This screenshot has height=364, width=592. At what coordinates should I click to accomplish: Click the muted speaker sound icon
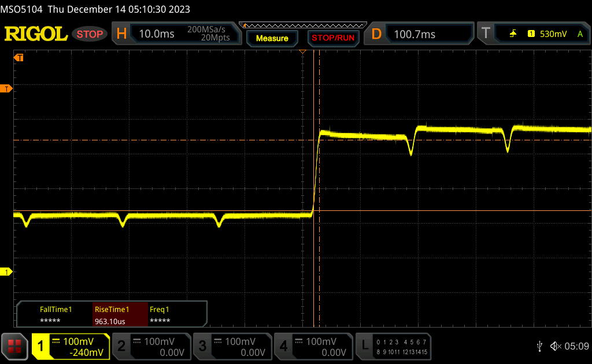(555, 346)
